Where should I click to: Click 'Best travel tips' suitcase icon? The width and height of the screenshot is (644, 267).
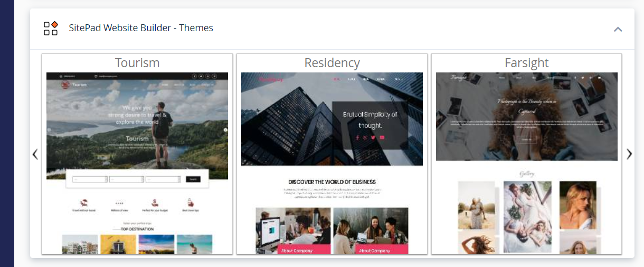coord(190,202)
